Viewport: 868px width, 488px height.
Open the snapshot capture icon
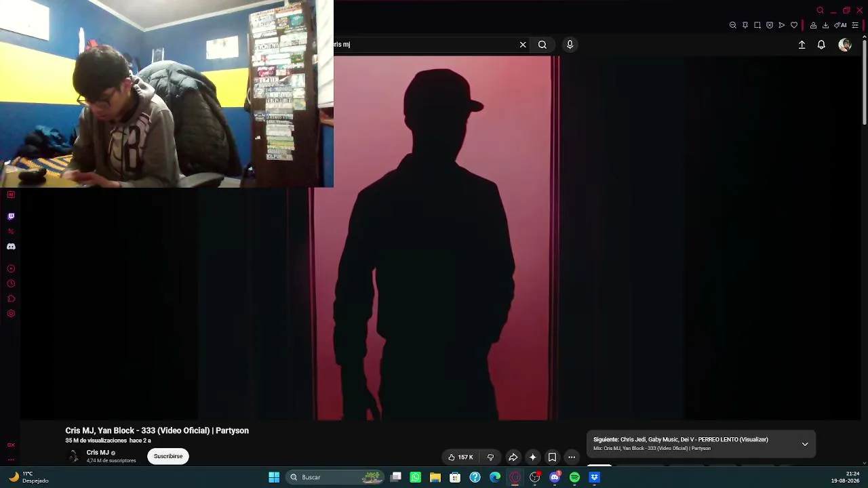pos(757,25)
